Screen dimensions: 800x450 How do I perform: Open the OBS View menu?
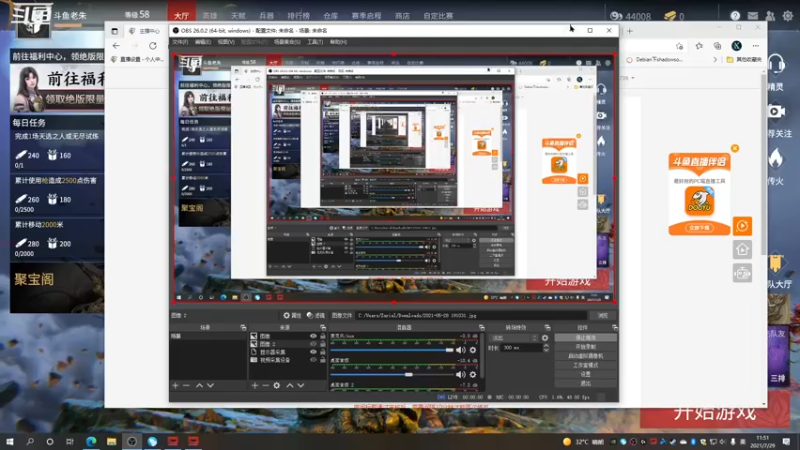tap(226, 42)
